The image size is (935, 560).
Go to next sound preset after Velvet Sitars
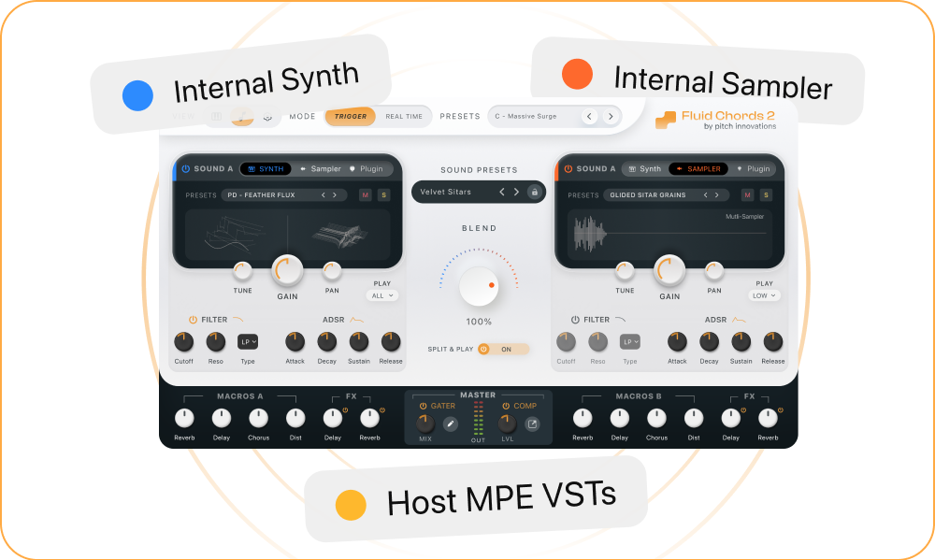(x=516, y=192)
